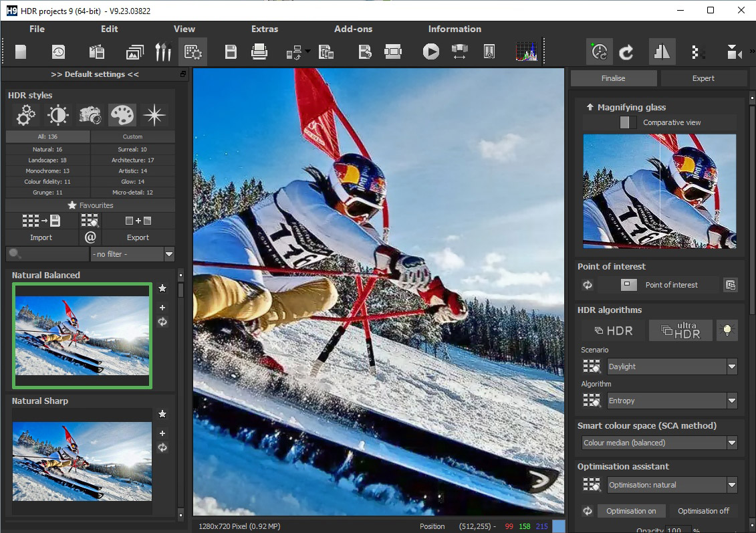Enable the ultra HDR algorithm

click(680, 330)
